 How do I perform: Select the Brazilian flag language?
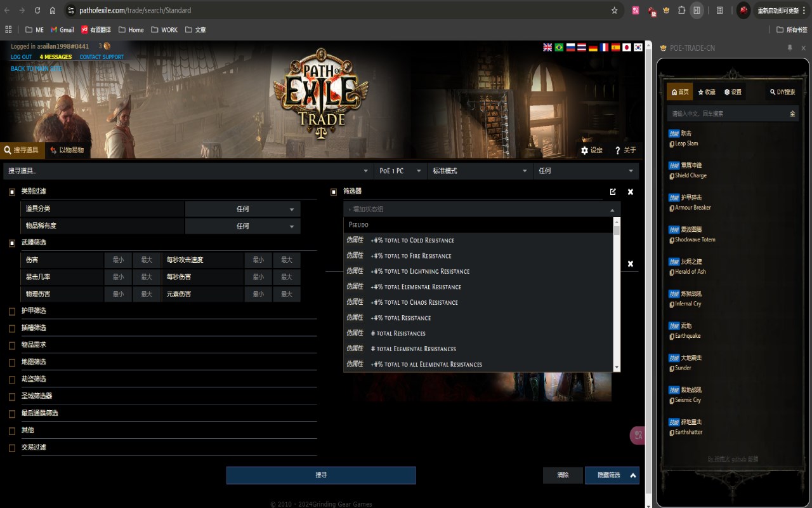(x=559, y=47)
